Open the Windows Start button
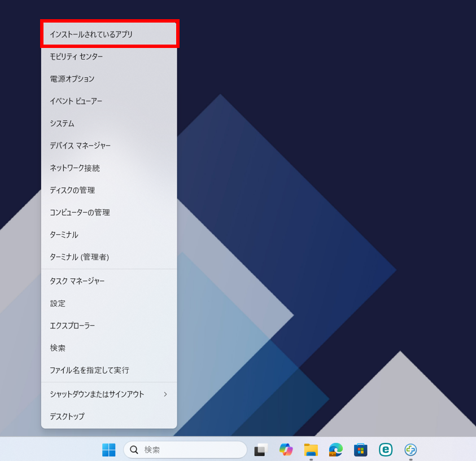Viewport: 476px width, 461px height. point(108,450)
